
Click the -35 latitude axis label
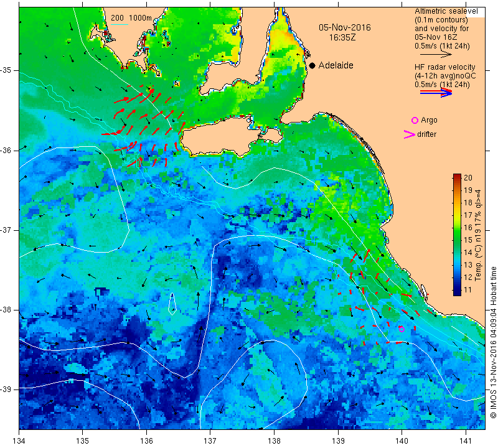click(x=7, y=70)
